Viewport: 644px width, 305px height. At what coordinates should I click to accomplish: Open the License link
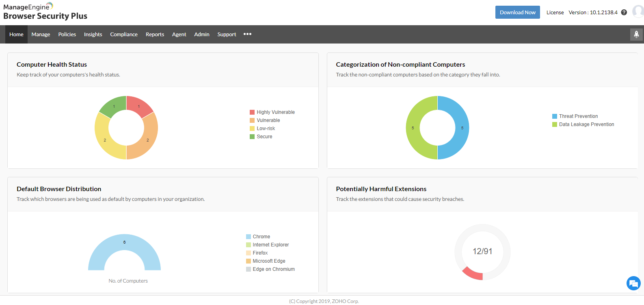click(x=555, y=13)
